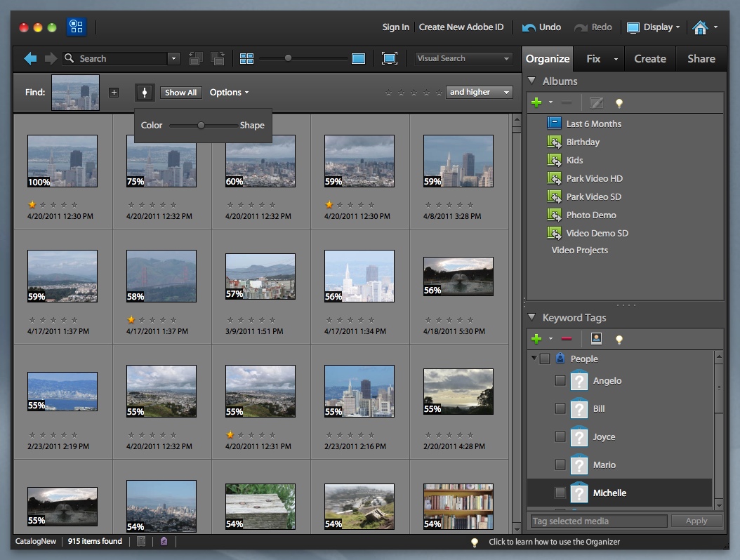The image size is (740, 560).
Task: Click the full screen view icon
Action: coord(390,59)
